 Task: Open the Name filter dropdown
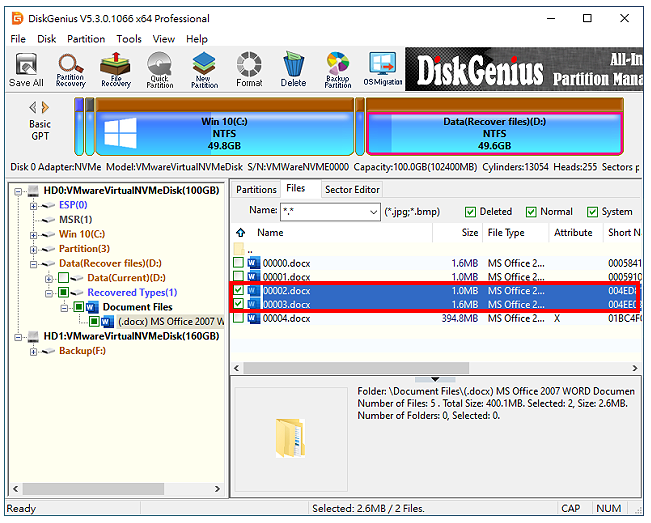tap(373, 212)
